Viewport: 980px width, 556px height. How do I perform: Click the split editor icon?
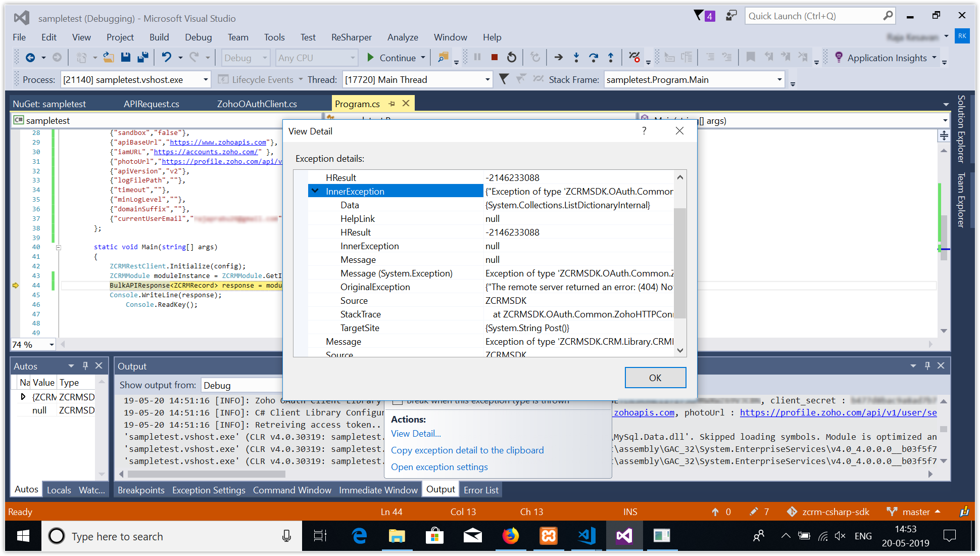coord(944,135)
